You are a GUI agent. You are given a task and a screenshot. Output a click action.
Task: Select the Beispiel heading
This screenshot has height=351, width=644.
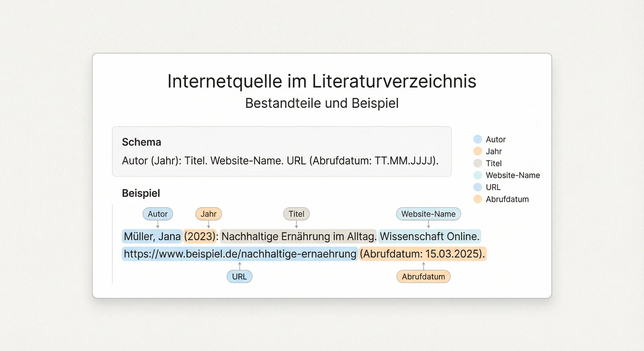point(141,193)
